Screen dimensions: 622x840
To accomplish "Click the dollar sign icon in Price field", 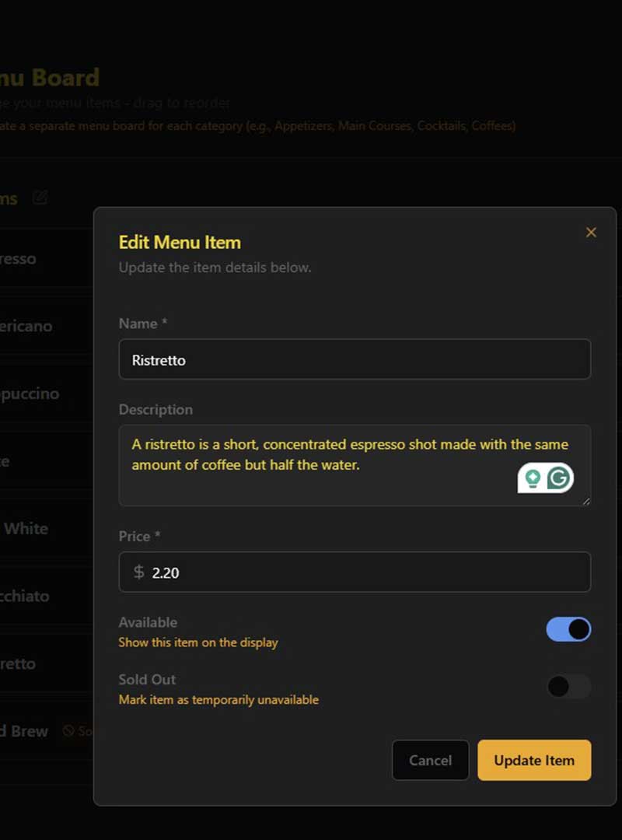I will 138,572.
